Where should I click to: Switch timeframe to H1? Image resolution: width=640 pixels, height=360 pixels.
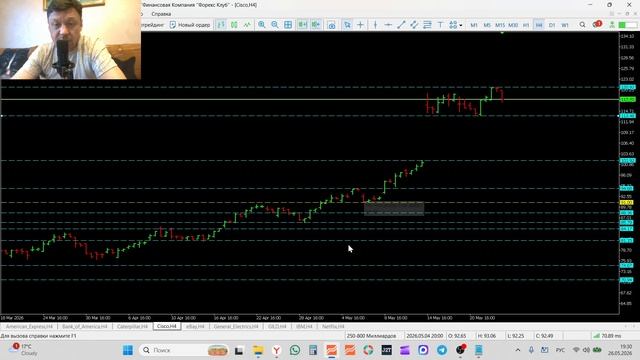(526, 25)
